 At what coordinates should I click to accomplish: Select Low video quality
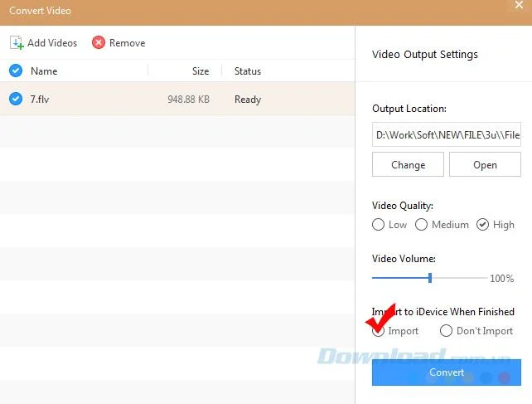click(378, 225)
